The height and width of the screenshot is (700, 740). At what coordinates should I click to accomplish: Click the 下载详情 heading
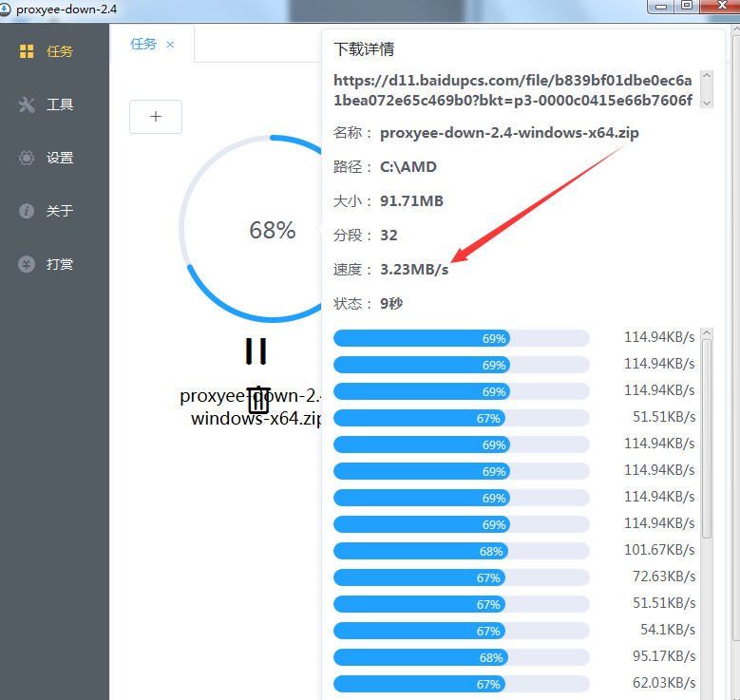coord(364,49)
